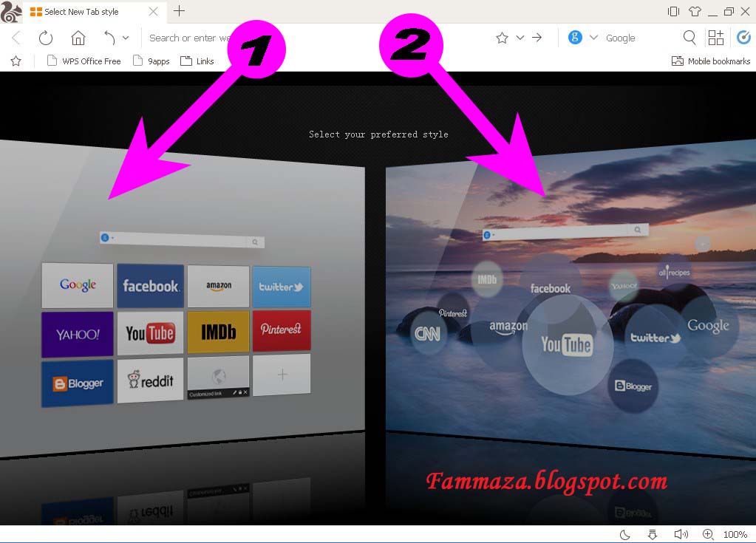Click the Google search box
This screenshot has width=756, height=543.
click(638, 38)
